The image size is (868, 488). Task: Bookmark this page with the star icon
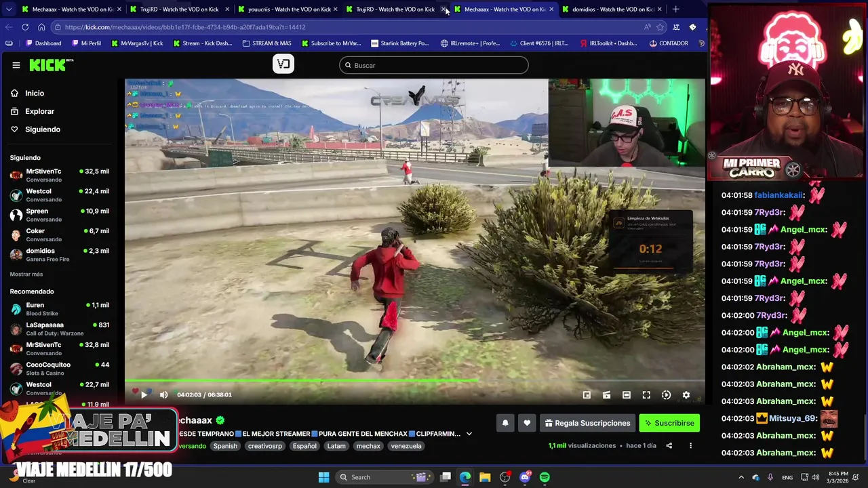[660, 27]
